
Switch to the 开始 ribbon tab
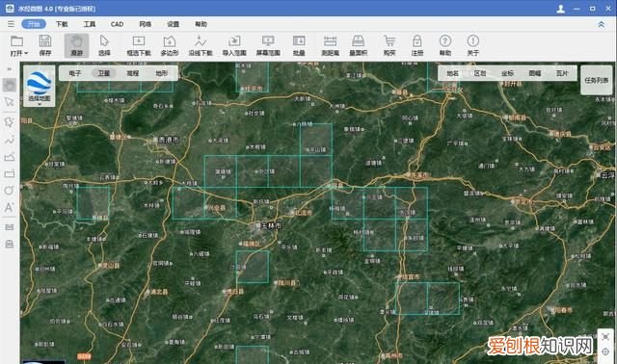tap(34, 24)
